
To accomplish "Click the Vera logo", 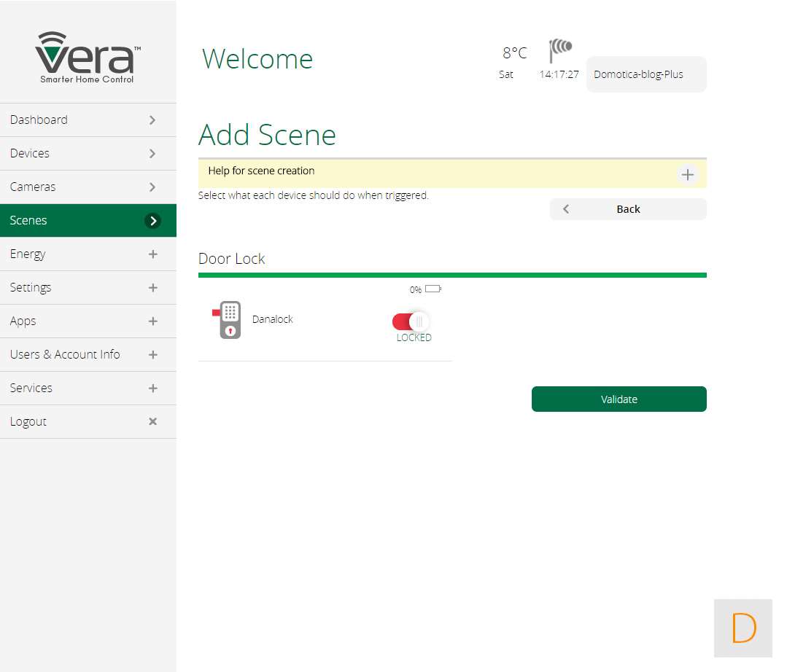I will click(88, 58).
